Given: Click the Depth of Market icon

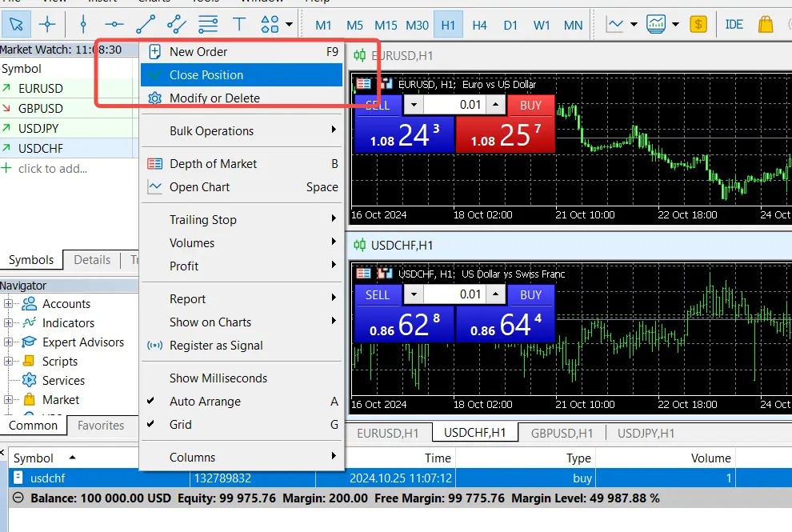Looking at the screenshot, I should coord(155,164).
